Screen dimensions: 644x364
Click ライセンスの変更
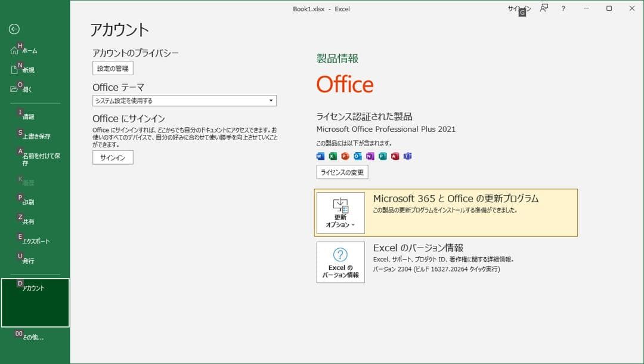click(x=342, y=172)
